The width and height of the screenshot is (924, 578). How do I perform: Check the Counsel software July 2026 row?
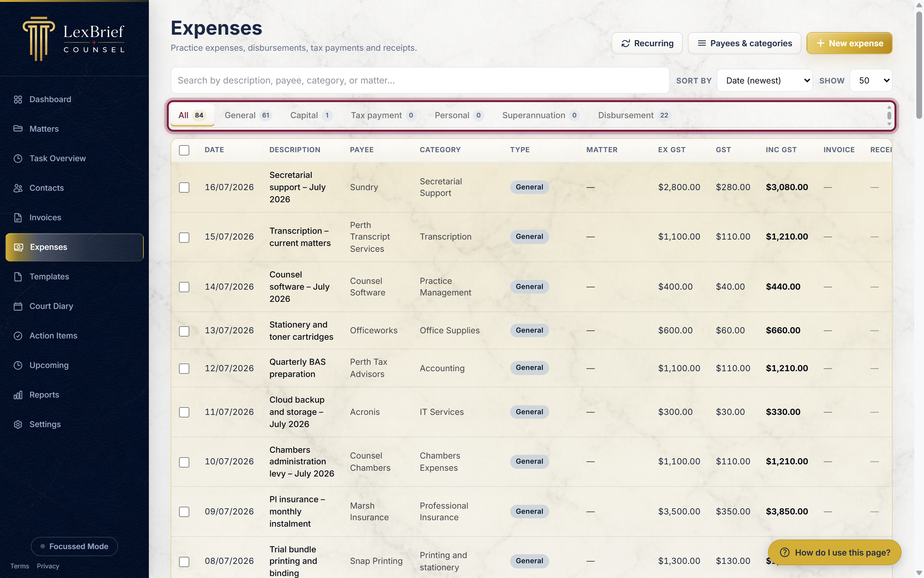[184, 287]
